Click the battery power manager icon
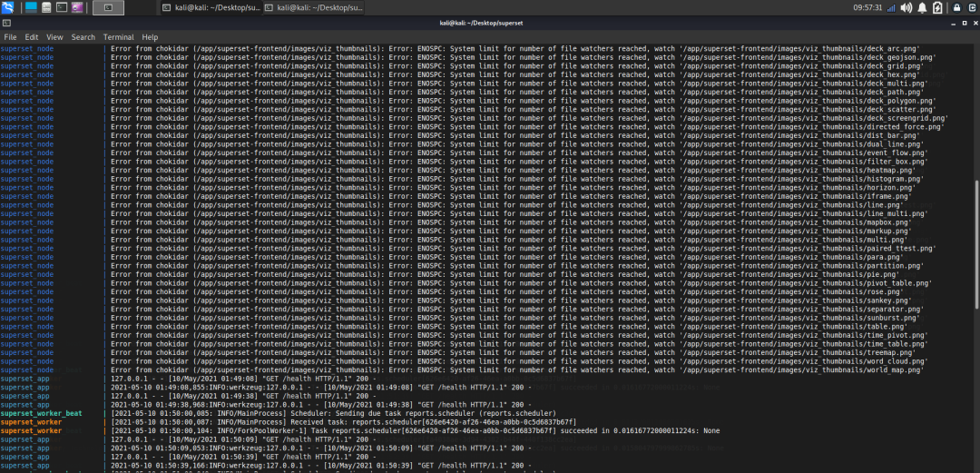The height and width of the screenshot is (473, 980). tap(937, 7)
